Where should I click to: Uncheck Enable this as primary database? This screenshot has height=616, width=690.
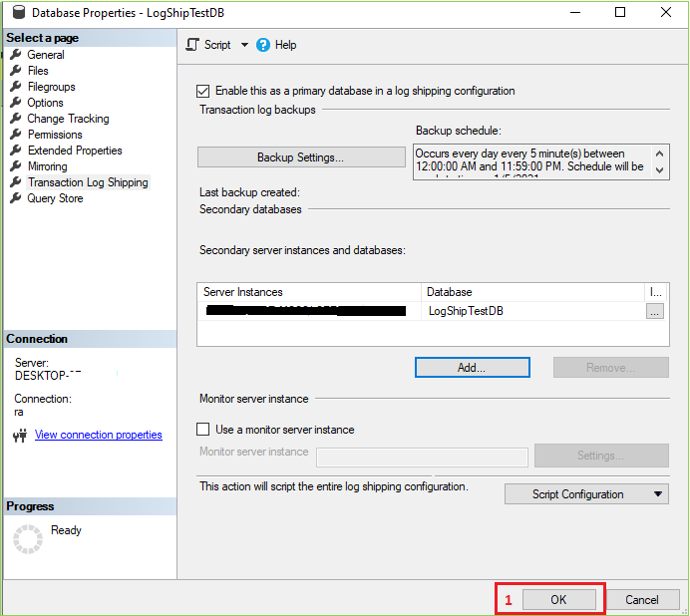204,91
